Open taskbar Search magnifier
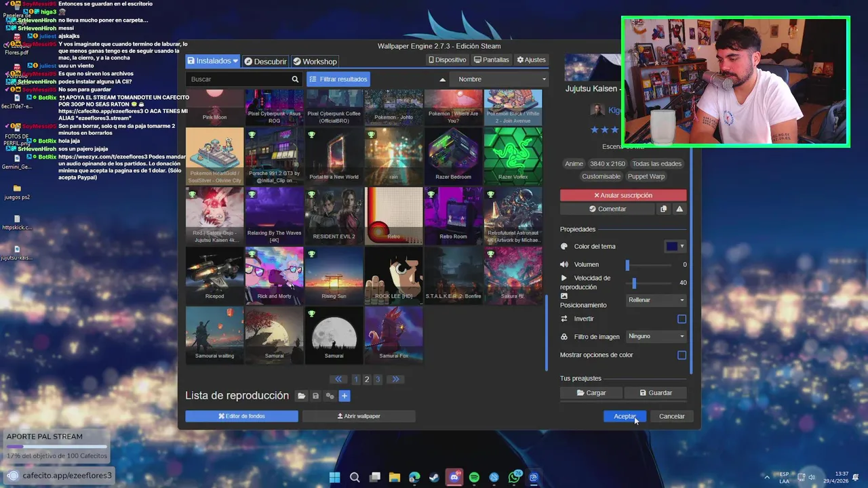This screenshot has height=488, width=868. pyautogui.click(x=355, y=477)
